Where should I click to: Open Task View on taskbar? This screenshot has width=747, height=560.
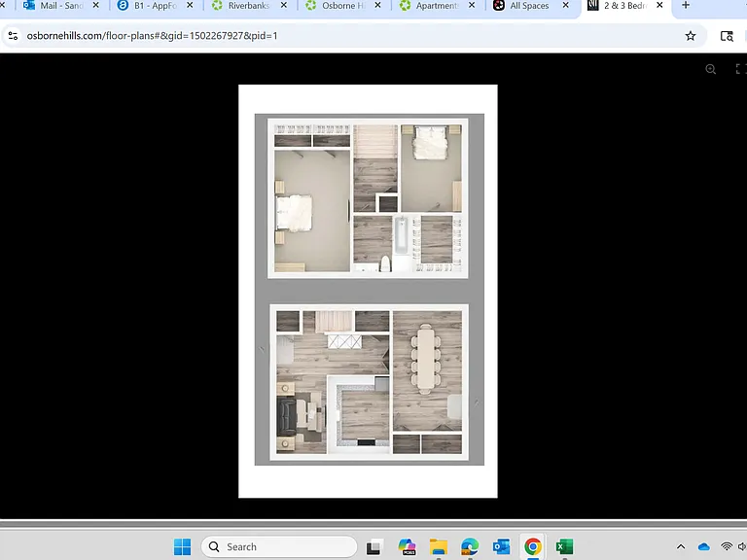click(374, 547)
